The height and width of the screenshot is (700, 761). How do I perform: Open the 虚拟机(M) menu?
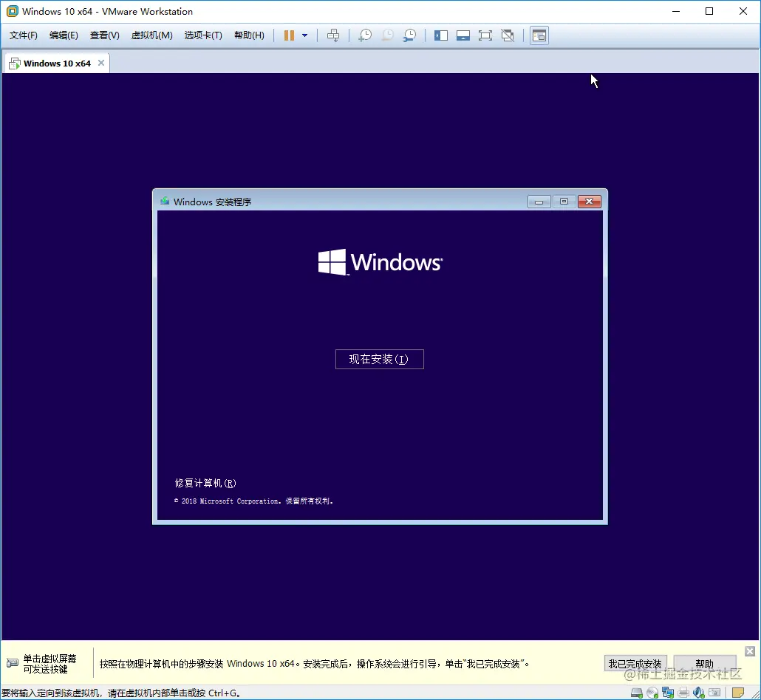click(152, 35)
